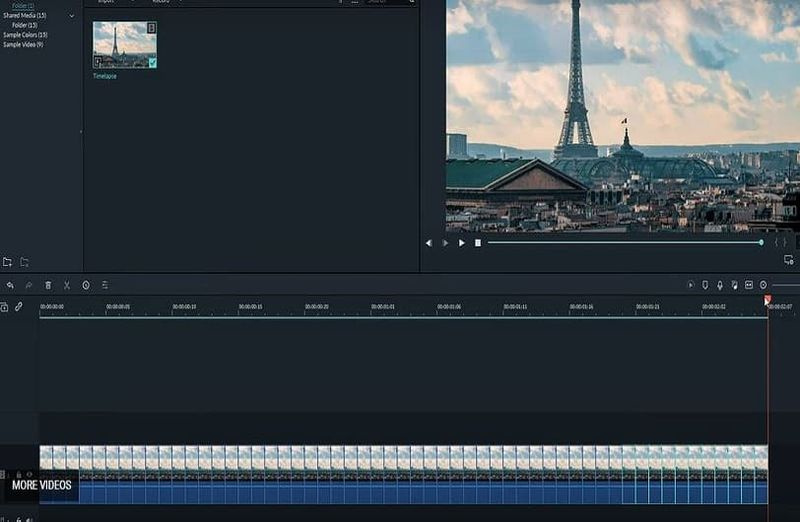Viewport: 800px width, 522px height.
Task: Click the 00:00:01:16 mark on the ruler
Action: 581,307
